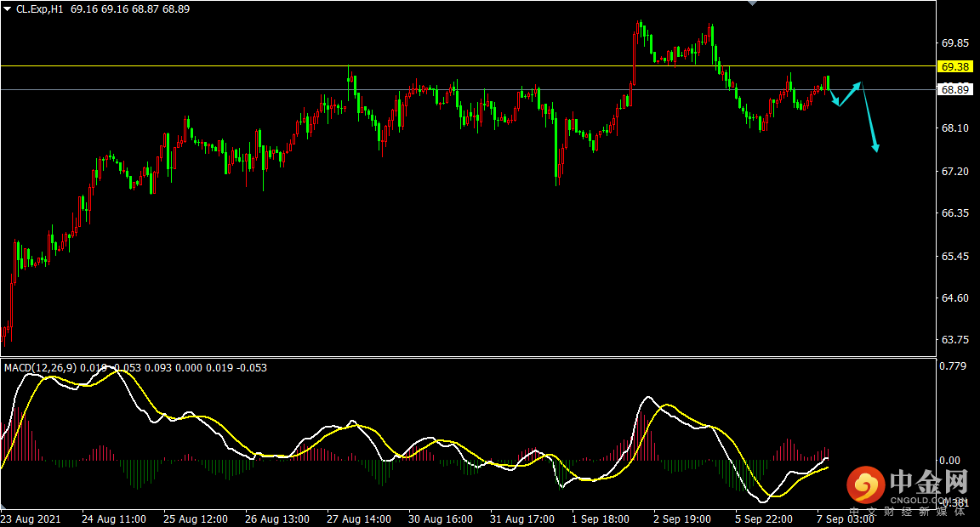Click the 69.85 price axis value
This screenshot has width=980, height=527.
(x=955, y=43)
